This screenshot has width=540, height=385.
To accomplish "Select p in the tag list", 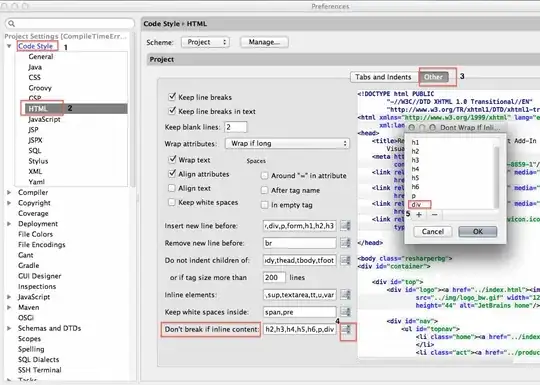I will point(414,196).
